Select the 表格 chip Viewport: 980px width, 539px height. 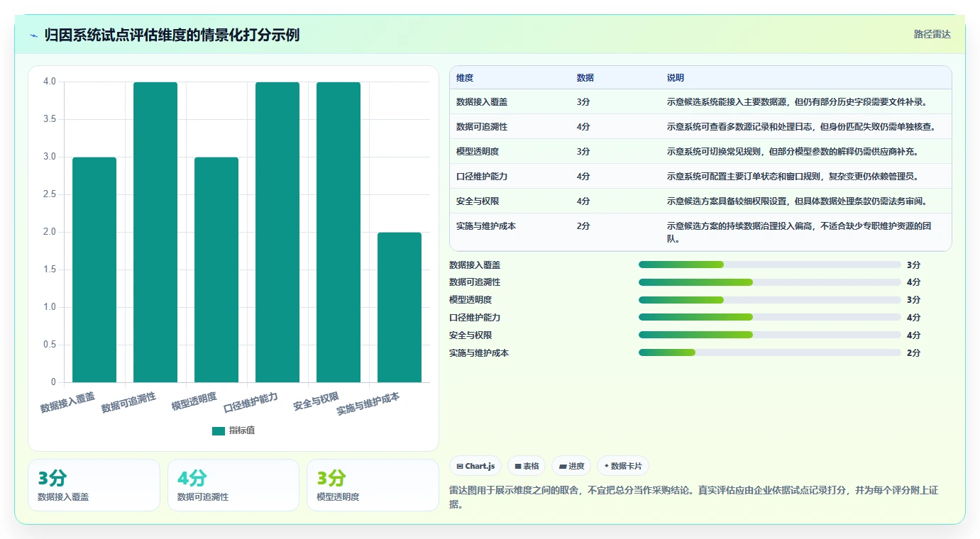[x=526, y=466]
